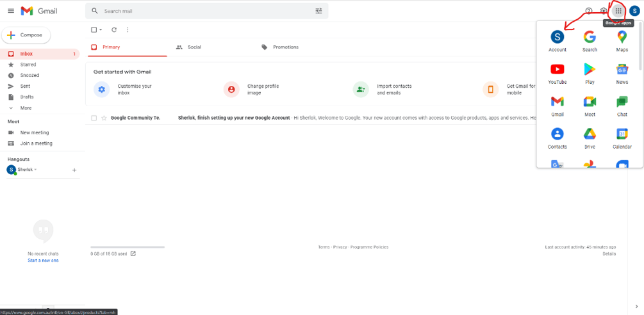The width and height of the screenshot is (644, 315).
Task: Open the Support help icon
Action: [588, 11]
